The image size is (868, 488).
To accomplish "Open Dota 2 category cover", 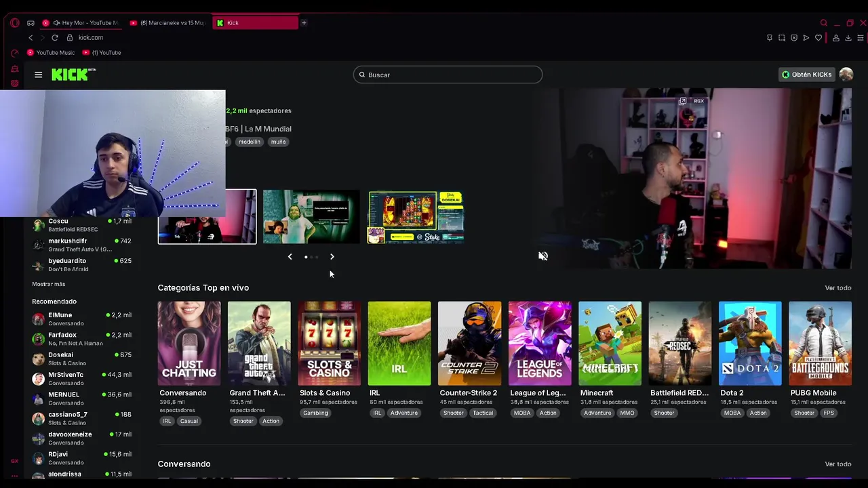I will (x=750, y=344).
